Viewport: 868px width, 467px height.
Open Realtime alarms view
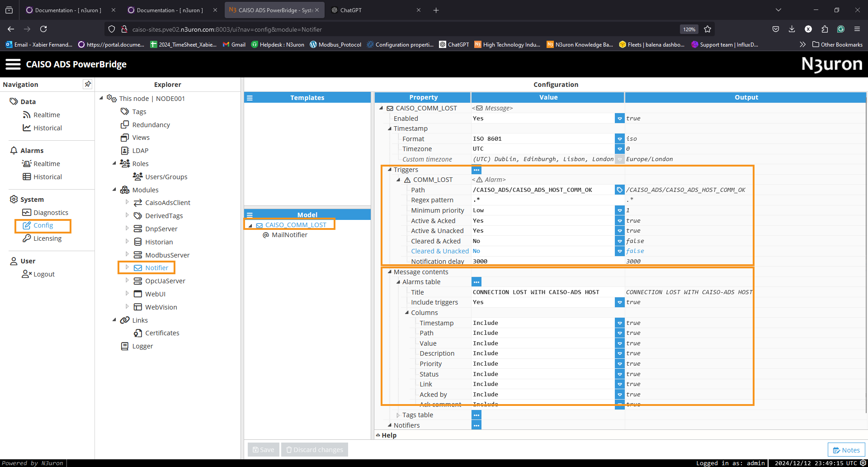41,164
